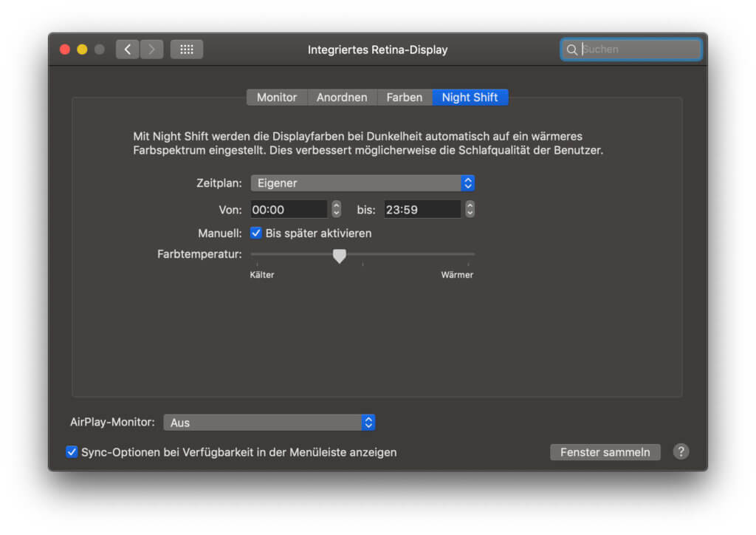
Task: Click the Von time field showing 00:00
Action: [x=289, y=209]
